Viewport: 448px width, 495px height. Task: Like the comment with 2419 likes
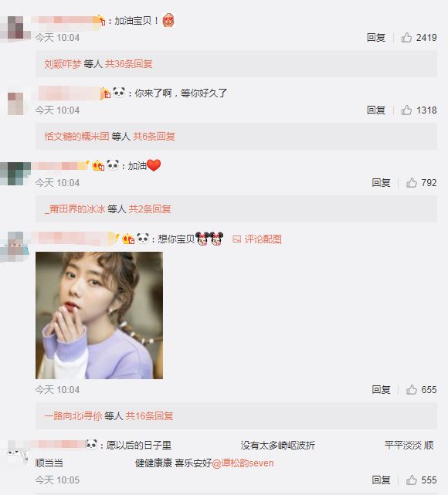pos(406,38)
